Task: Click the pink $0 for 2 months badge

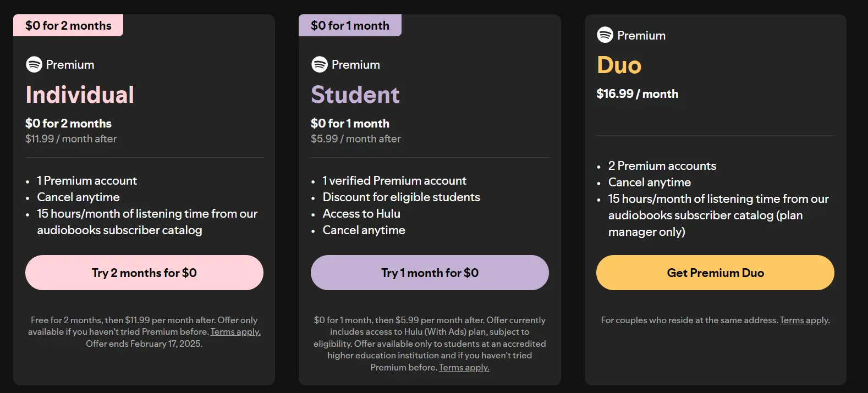Action: (68, 25)
